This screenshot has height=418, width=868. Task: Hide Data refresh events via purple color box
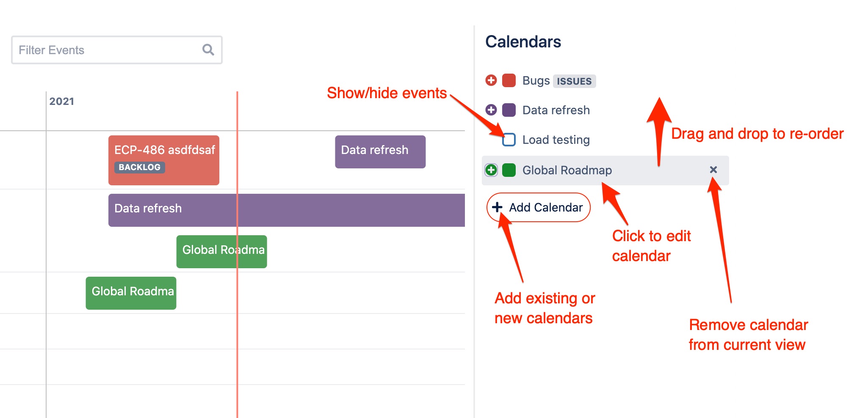click(509, 110)
